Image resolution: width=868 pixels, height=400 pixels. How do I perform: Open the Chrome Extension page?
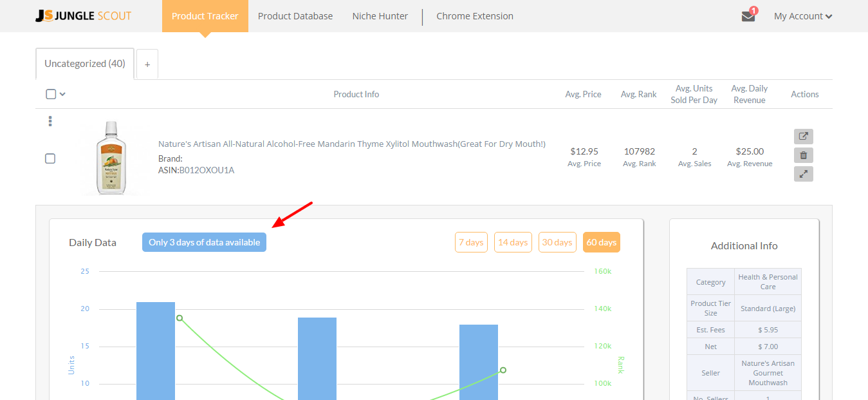[475, 16]
